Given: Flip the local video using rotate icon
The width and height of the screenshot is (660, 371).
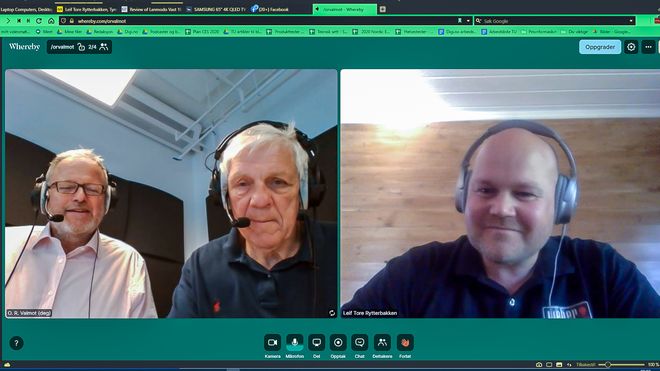Looking at the screenshot, I should 332,313.
